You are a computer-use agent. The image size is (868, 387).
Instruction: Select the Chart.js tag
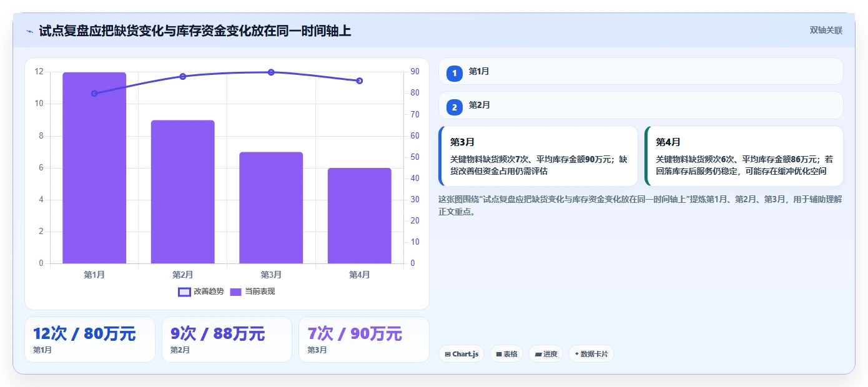click(x=461, y=354)
